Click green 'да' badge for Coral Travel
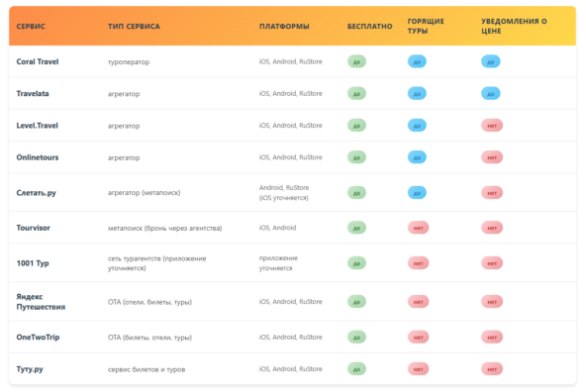The height and width of the screenshot is (392, 586). [x=356, y=61]
